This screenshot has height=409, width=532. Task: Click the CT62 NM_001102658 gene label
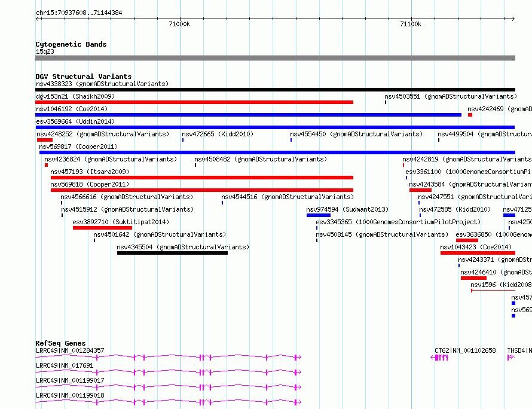(465, 350)
